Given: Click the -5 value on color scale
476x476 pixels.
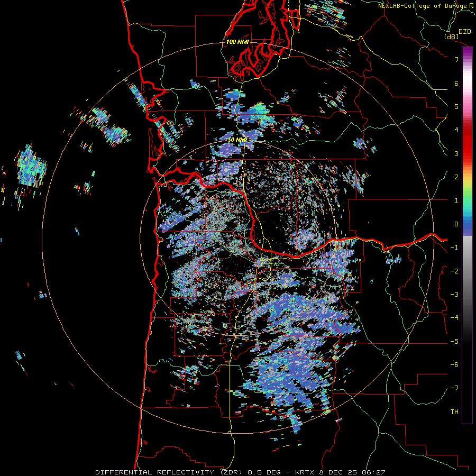Looking at the screenshot, I should click(x=454, y=342).
